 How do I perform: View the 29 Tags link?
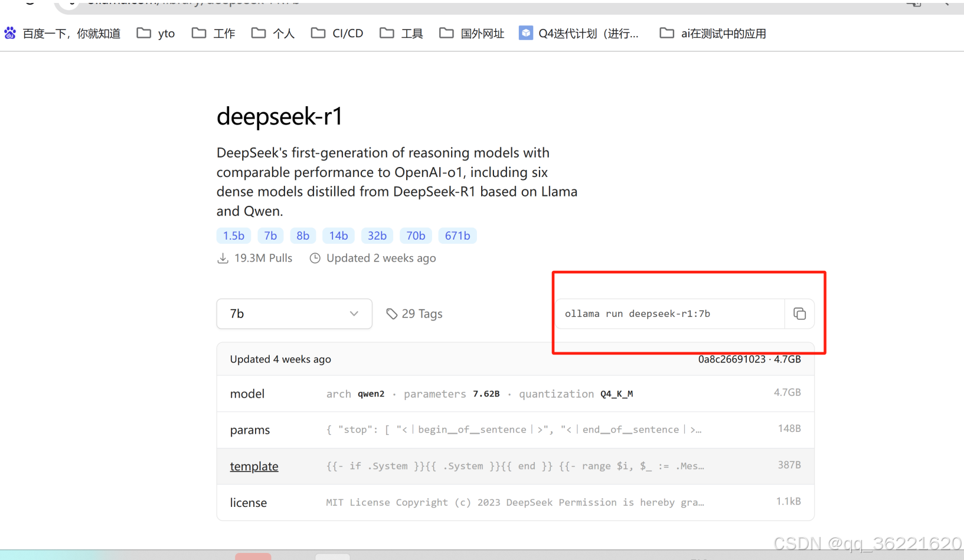(414, 314)
